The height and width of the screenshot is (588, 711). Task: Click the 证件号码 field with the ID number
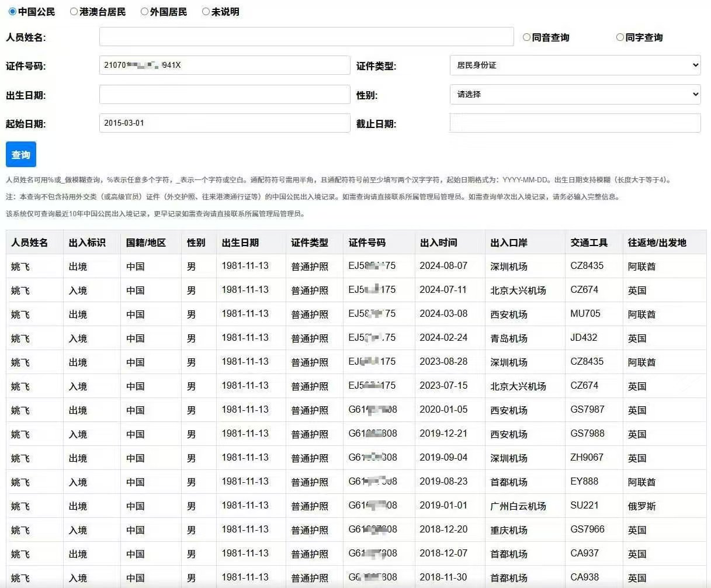(x=224, y=65)
